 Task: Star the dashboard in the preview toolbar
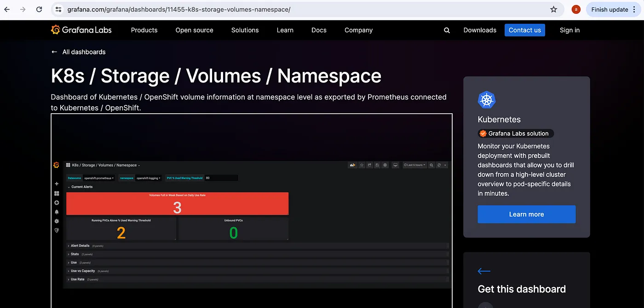(x=362, y=165)
